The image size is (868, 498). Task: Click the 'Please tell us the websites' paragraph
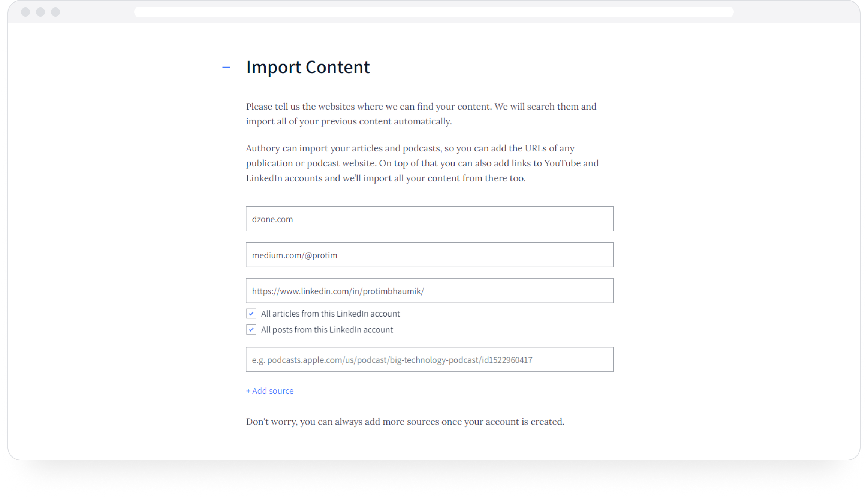[x=421, y=114]
